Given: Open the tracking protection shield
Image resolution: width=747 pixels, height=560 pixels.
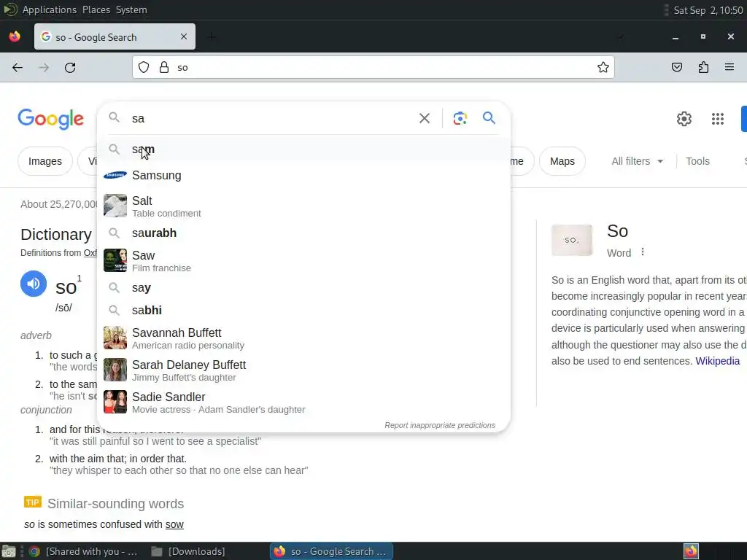Looking at the screenshot, I should coord(144,68).
